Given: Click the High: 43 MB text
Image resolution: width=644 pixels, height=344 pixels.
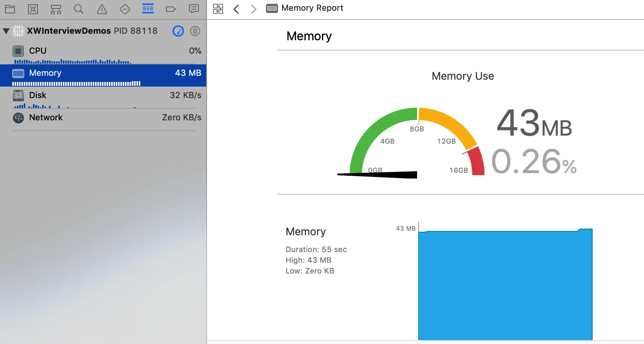Looking at the screenshot, I should (x=309, y=260).
